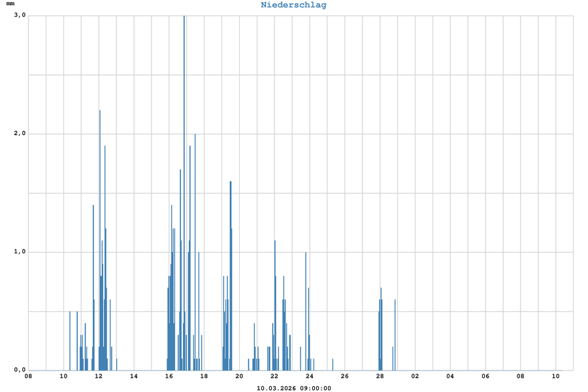The width and height of the screenshot is (588, 392).
Task: Click the 3,0 y-axis label
Action: [20, 15]
